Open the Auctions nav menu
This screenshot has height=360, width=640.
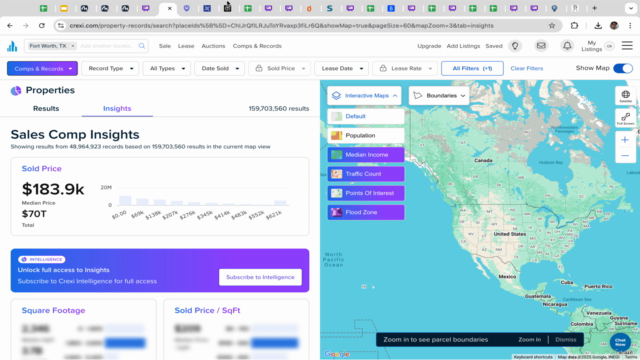click(x=213, y=46)
